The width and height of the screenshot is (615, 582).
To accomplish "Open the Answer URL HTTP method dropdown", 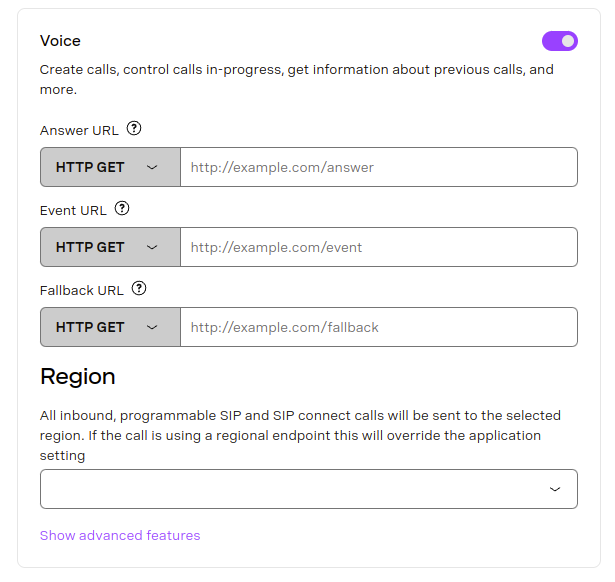I will click(x=110, y=167).
